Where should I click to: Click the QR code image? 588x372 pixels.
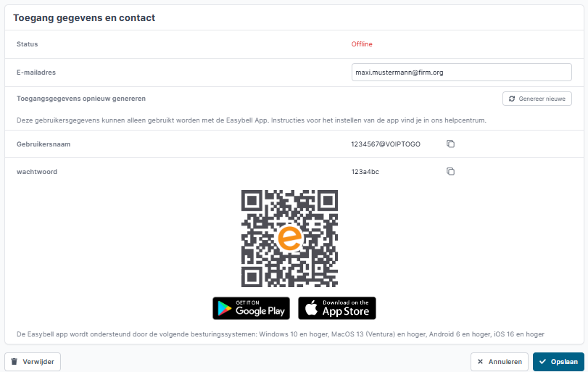289,239
